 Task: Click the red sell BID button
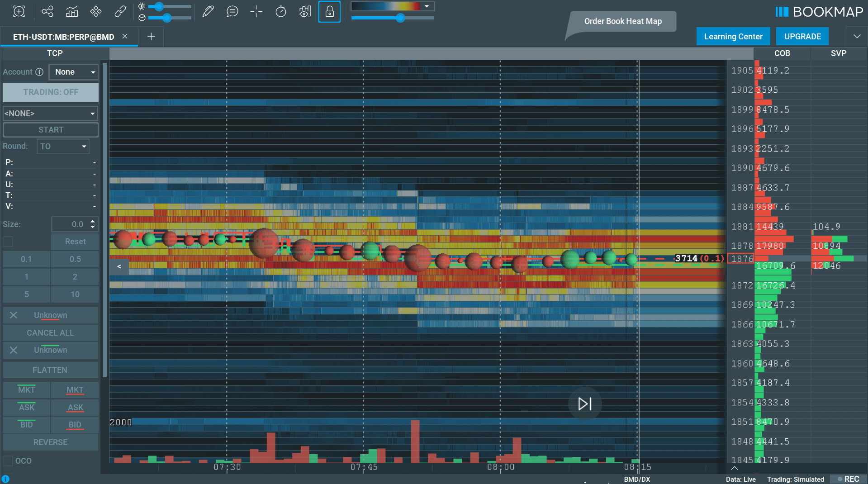[75, 425]
